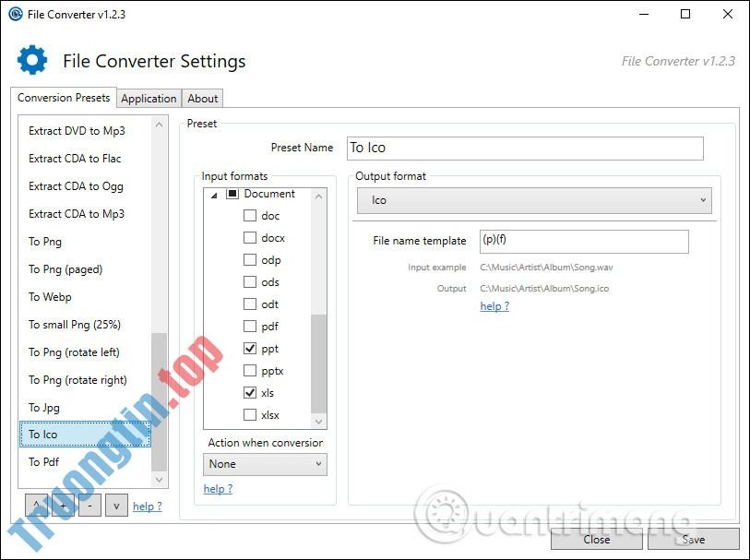Toggle the Document category checkbox
This screenshot has width=750, height=560.
tap(232, 193)
